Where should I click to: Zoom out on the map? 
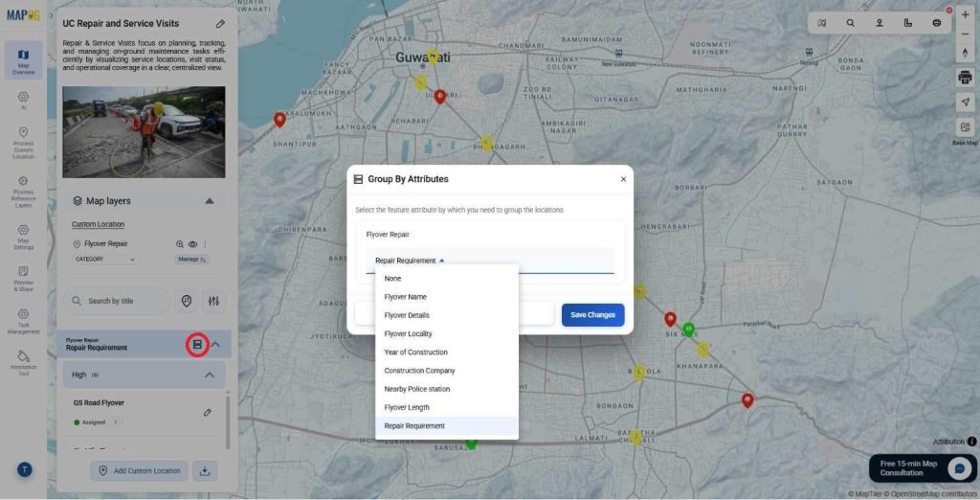click(965, 34)
